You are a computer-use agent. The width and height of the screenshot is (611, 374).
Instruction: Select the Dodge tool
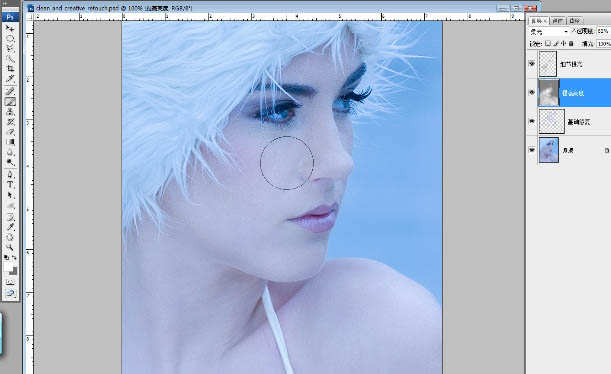tap(10, 162)
